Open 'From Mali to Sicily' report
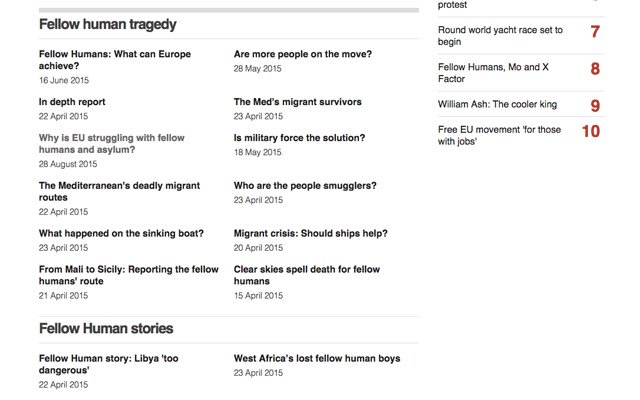Screen dimensions: 640x400 click(x=129, y=275)
